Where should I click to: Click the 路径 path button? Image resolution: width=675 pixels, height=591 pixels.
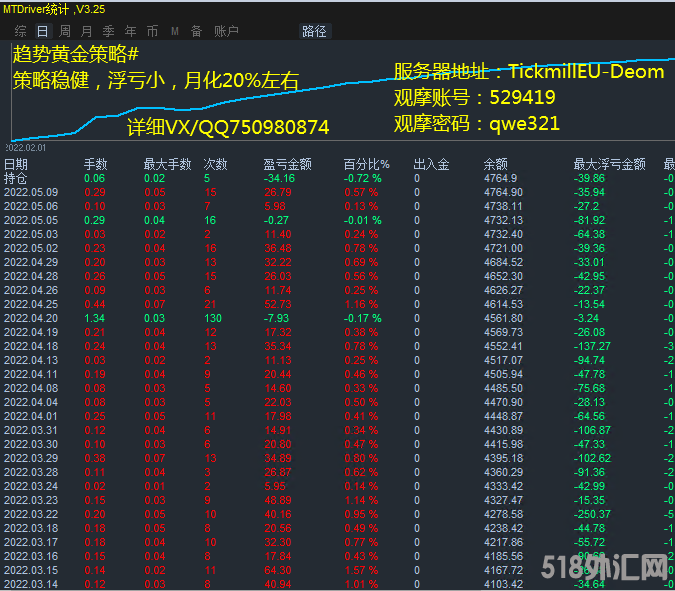(x=314, y=31)
